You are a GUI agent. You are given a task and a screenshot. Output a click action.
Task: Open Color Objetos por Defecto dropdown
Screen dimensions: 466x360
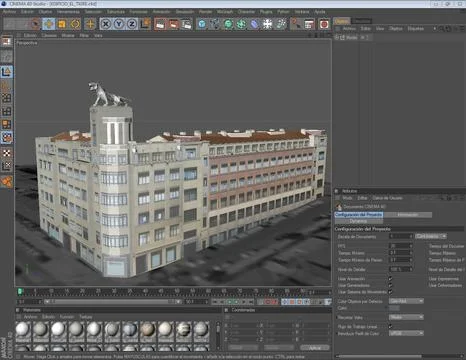(x=406, y=301)
